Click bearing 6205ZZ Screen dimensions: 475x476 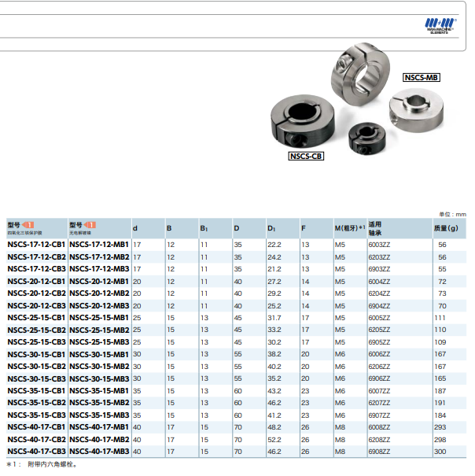[379, 330]
